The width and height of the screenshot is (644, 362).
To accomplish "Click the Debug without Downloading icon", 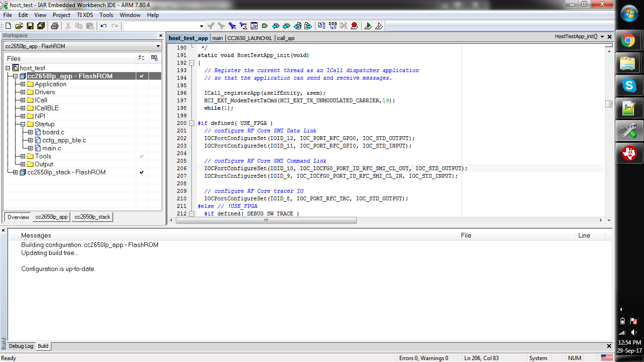I will click(x=379, y=26).
